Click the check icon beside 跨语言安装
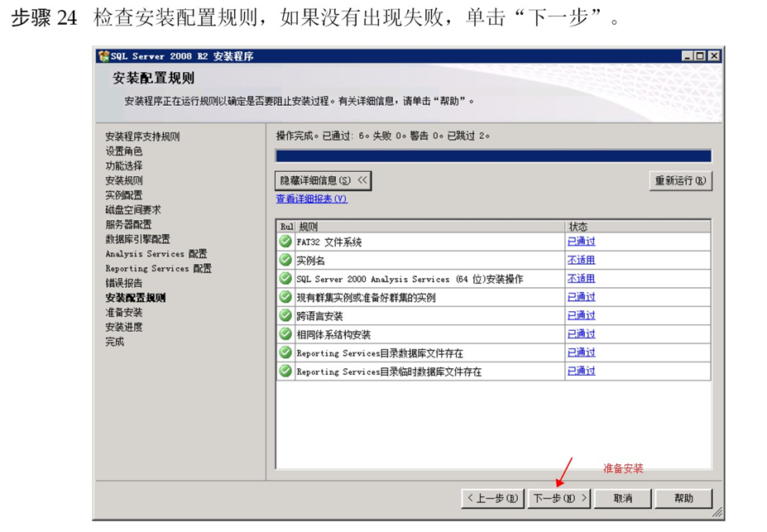The height and width of the screenshot is (532, 767). click(285, 316)
